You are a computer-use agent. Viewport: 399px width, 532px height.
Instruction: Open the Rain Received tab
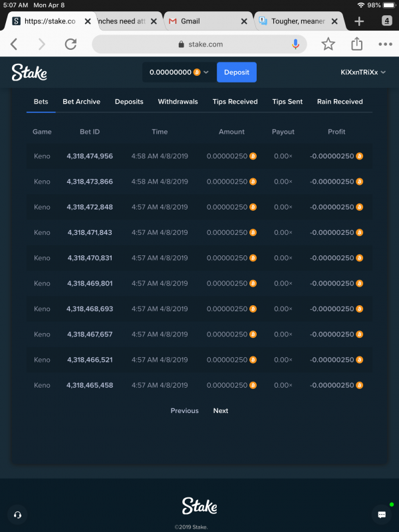pyautogui.click(x=340, y=102)
